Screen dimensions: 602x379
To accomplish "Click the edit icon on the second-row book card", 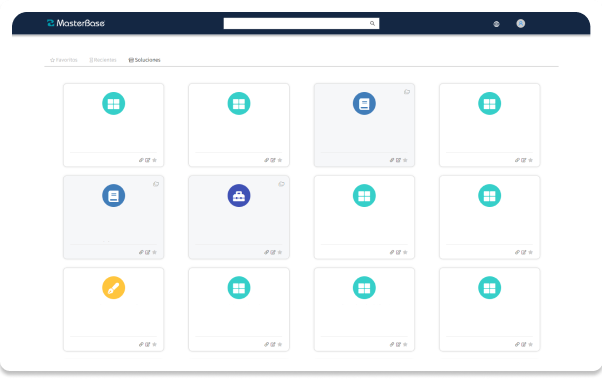I will click(147, 252).
